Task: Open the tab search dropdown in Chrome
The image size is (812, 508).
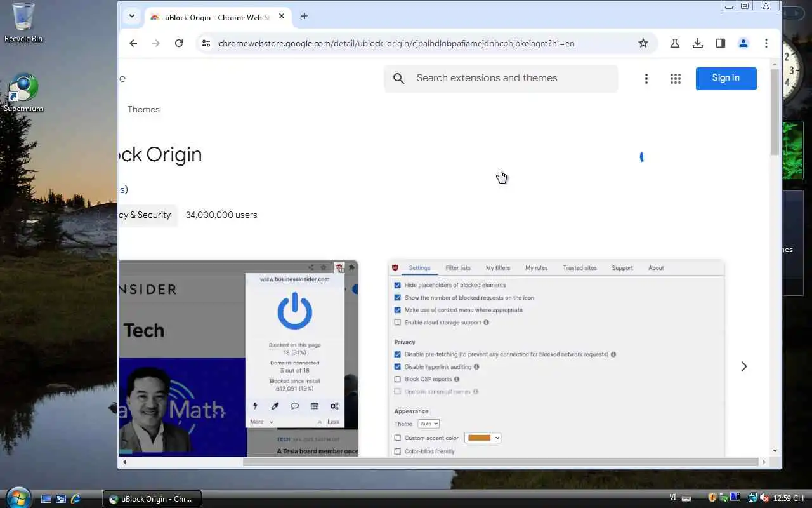Action: point(131,17)
